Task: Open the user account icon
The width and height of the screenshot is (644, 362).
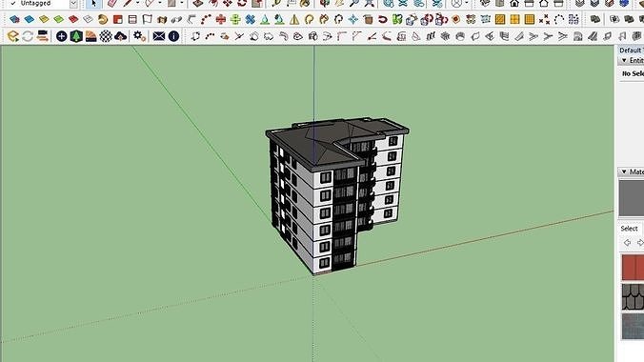Action: (x=456, y=4)
